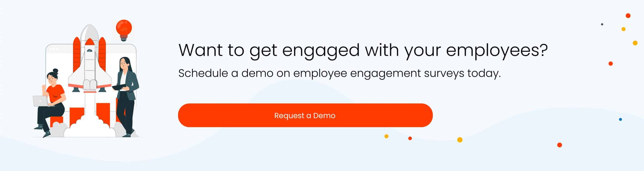Click the blue dot near right edge
This screenshot has width=644, height=171.
tap(620, 119)
